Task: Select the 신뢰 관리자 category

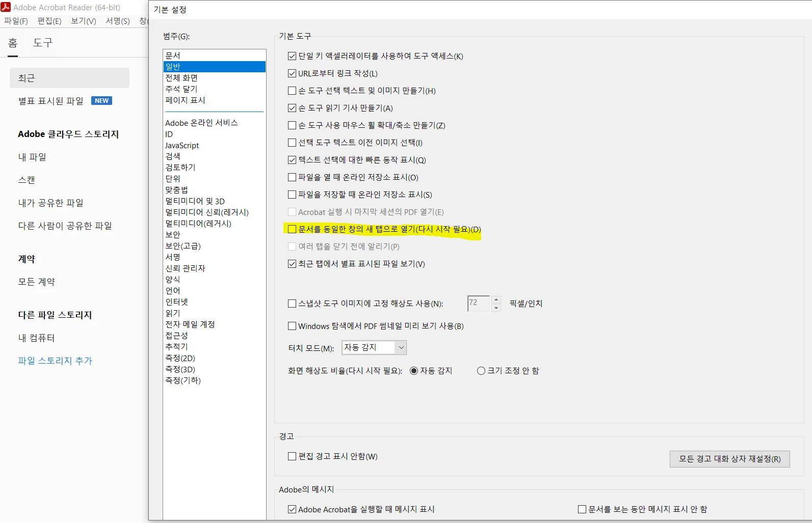Action: point(215,268)
